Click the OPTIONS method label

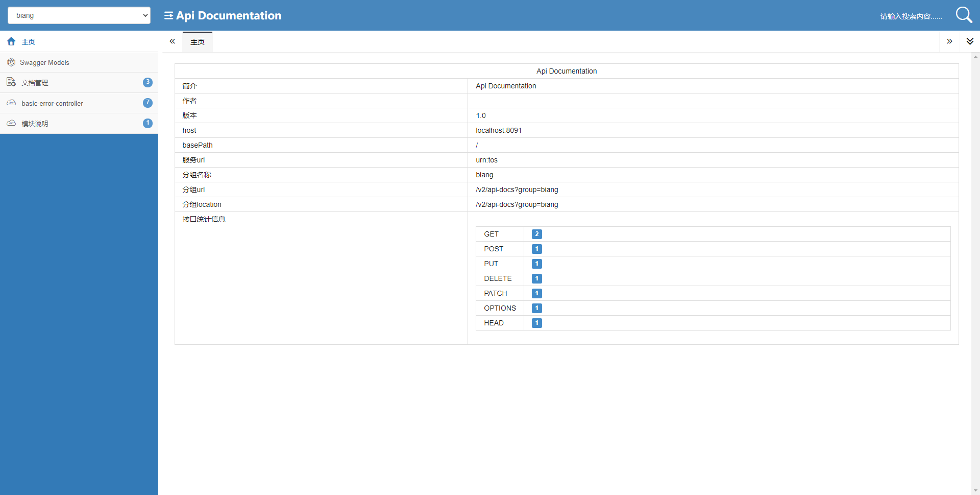(x=500, y=308)
